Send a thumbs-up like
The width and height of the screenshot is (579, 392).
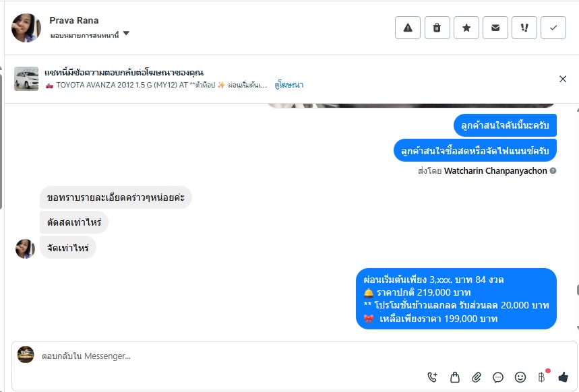(563, 377)
